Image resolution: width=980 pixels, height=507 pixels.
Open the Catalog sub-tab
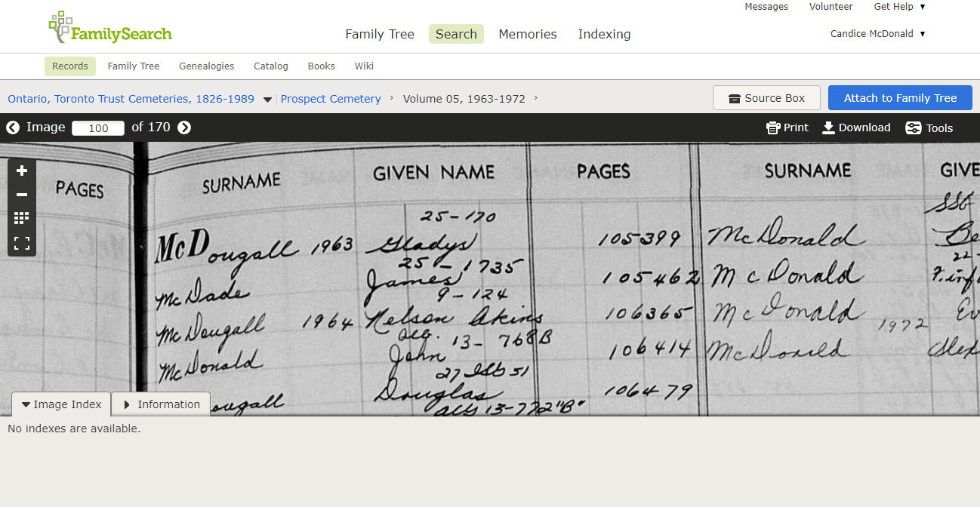[x=271, y=66]
